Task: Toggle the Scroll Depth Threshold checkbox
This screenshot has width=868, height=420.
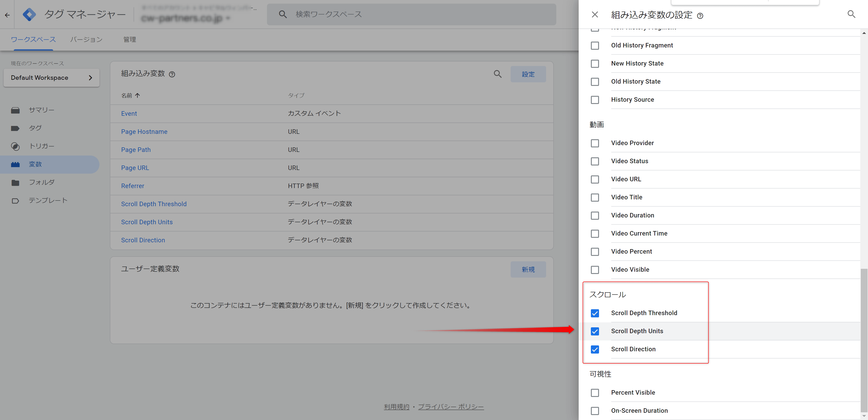Action: (x=596, y=313)
